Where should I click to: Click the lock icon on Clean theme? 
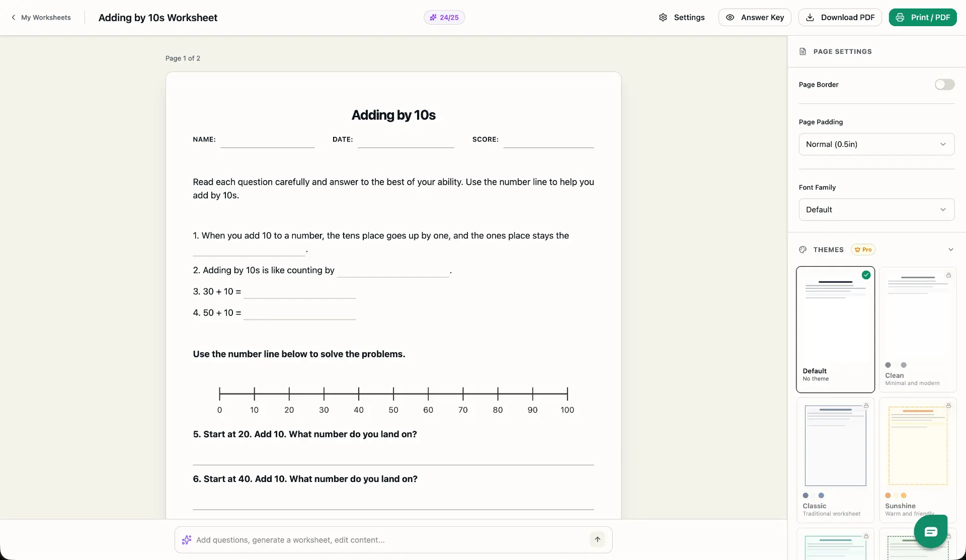[948, 275]
